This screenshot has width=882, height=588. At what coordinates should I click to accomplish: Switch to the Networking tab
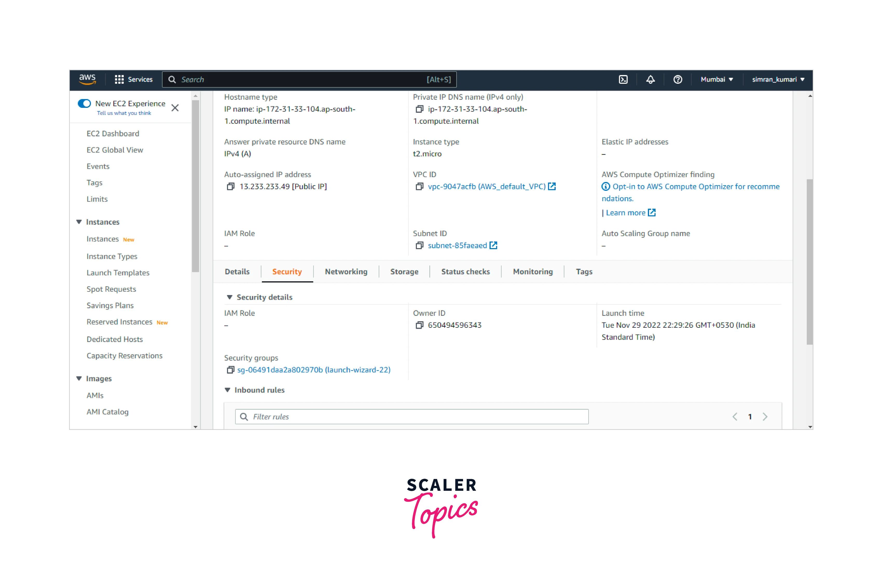point(346,271)
